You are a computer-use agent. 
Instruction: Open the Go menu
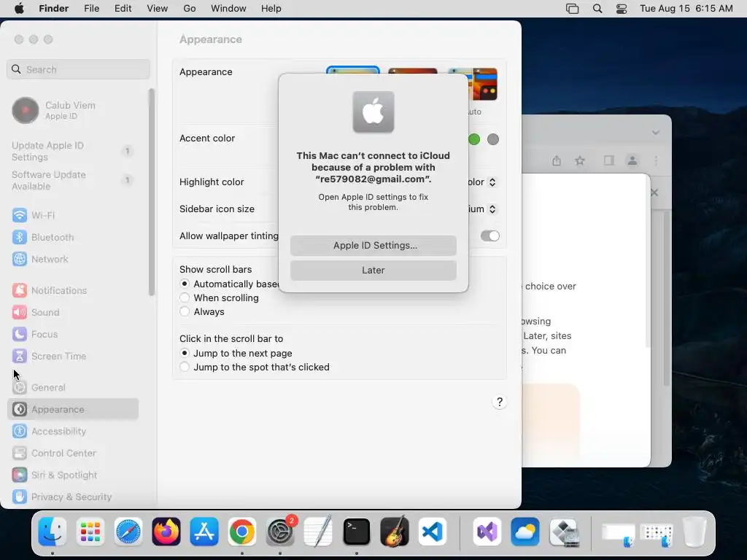click(190, 9)
